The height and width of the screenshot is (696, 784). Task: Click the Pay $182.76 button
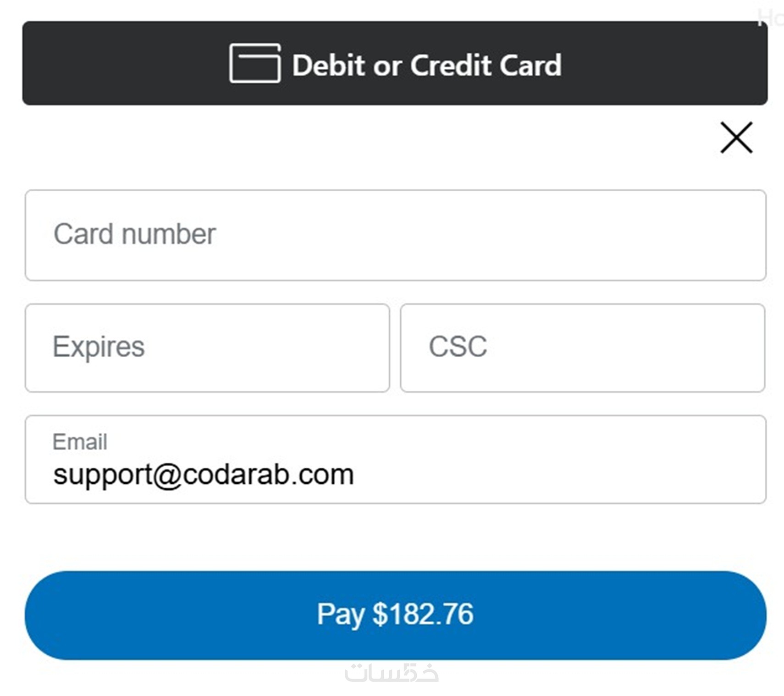395,615
